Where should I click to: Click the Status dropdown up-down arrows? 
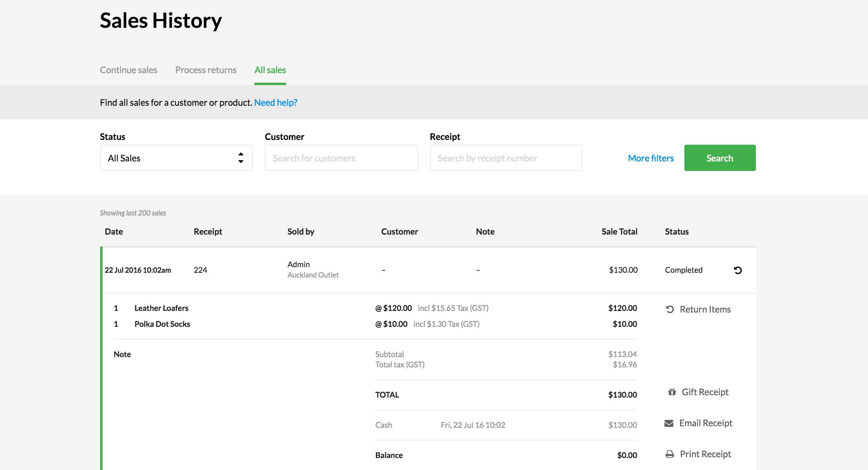241,158
